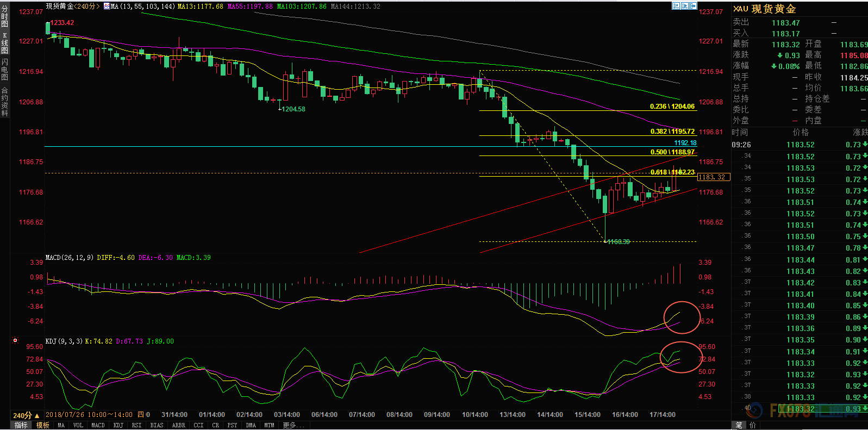Screen dimensions: 868x430
Task: Click the 指标 button in bottom bar
Action: (x=21, y=425)
